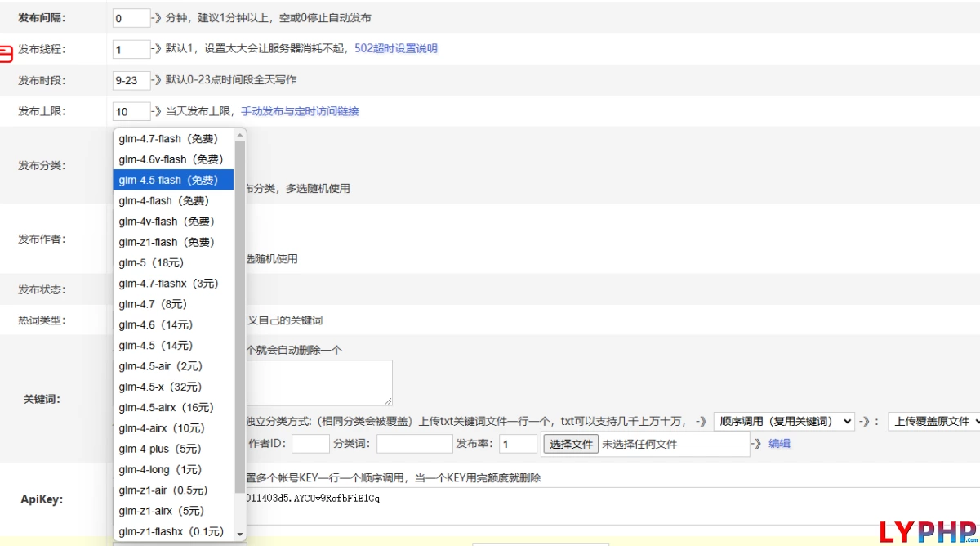The width and height of the screenshot is (980, 546).
Task: Open 上传覆盖原文件 dropdown
Action: click(x=933, y=421)
